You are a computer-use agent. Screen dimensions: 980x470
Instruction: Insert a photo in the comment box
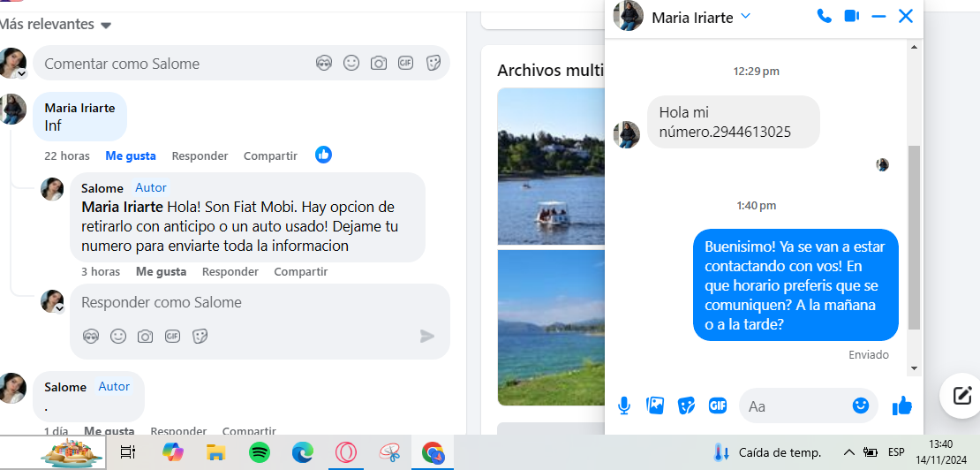click(379, 64)
